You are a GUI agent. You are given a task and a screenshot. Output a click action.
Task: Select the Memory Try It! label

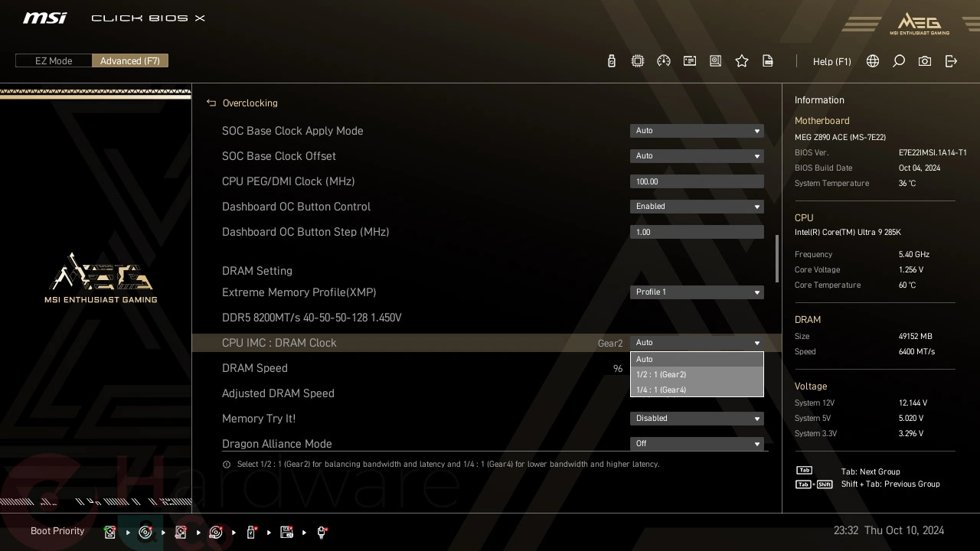click(x=259, y=419)
